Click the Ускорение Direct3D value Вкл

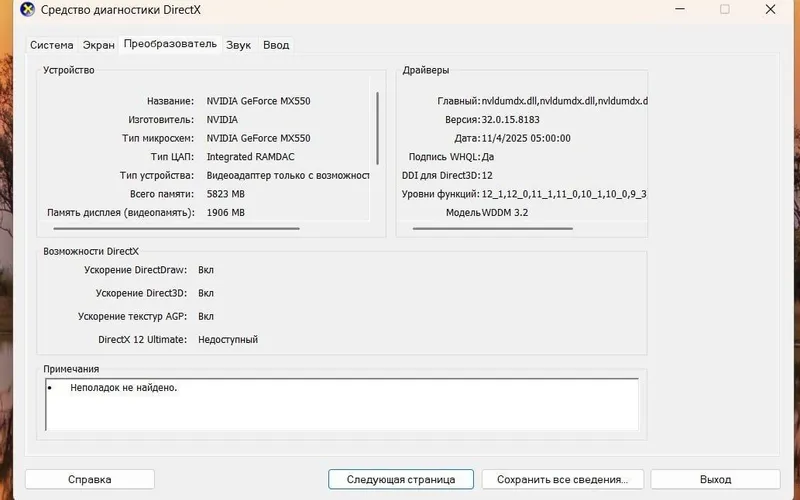(x=206, y=293)
